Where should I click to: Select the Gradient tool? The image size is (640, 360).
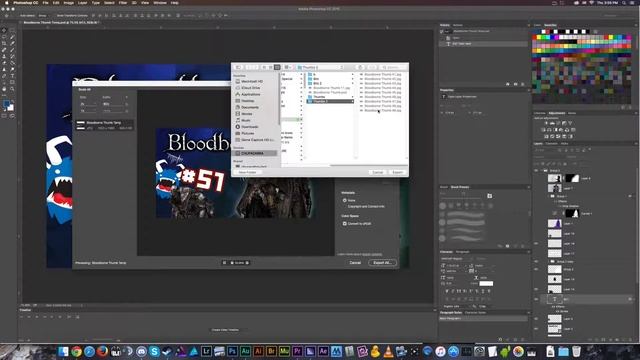12,63
